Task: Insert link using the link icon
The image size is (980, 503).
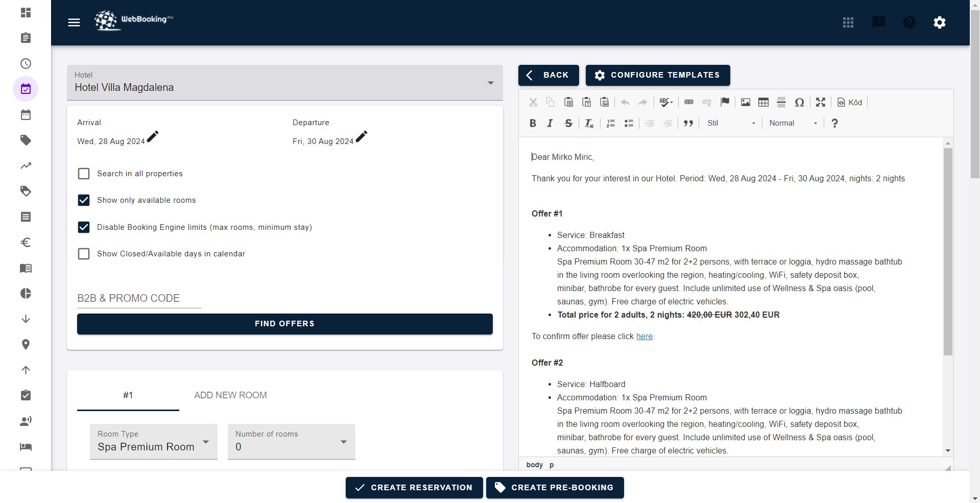Action: coord(688,102)
